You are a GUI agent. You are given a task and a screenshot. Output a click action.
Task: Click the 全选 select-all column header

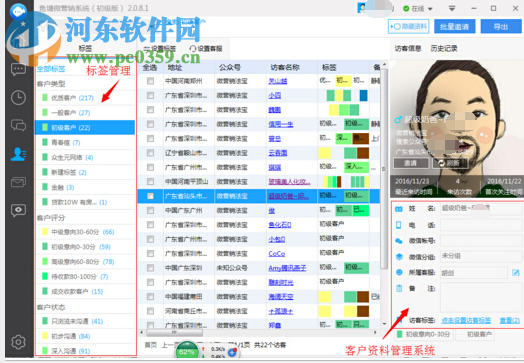(150, 68)
